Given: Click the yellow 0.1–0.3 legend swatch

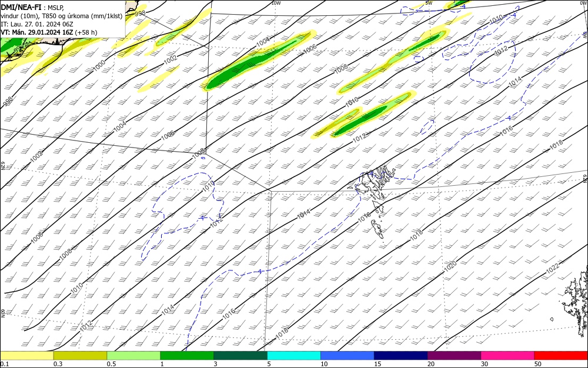Looking at the screenshot, I should tap(26, 356).
